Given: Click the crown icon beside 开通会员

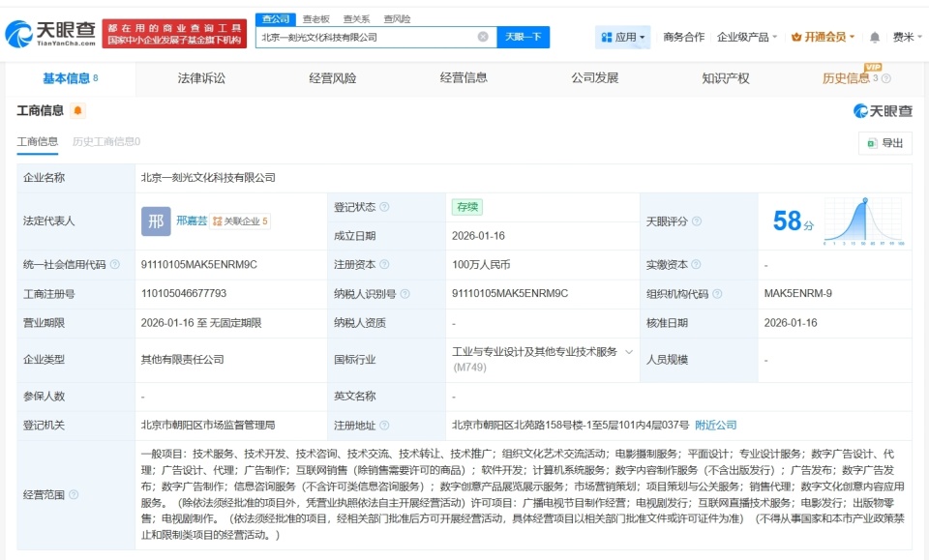Looking at the screenshot, I should [796, 36].
